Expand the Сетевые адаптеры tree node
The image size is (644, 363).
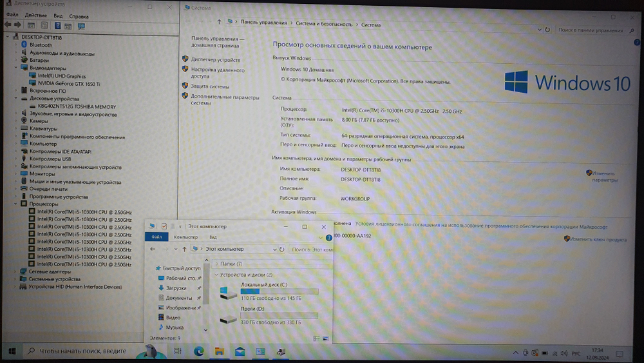(x=16, y=271)
